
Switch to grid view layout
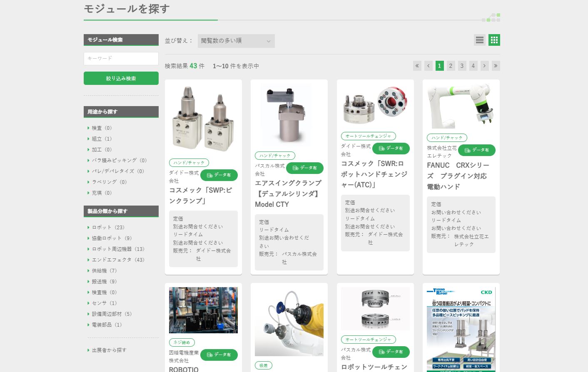pos(494,40)
